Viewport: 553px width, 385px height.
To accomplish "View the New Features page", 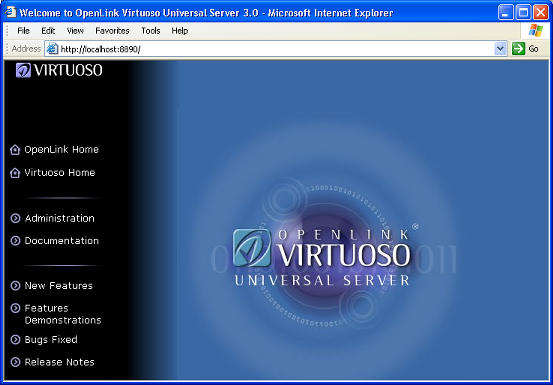I will click(59, 286).
